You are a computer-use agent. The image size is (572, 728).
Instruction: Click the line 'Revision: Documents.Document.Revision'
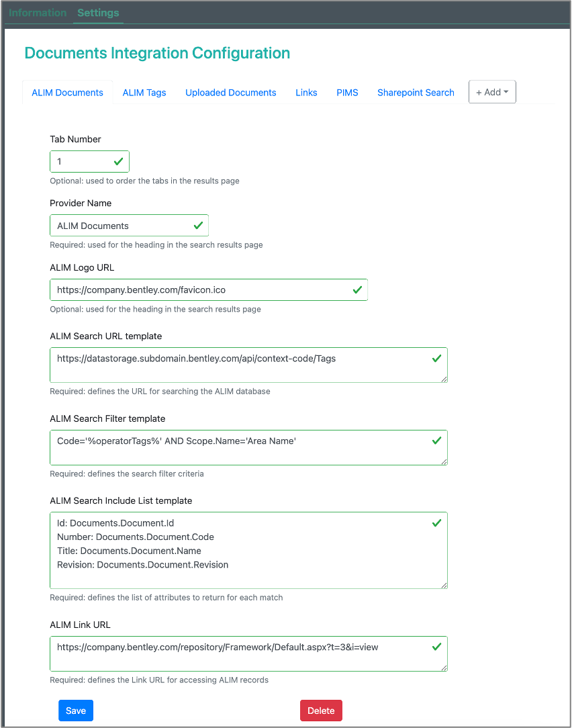[x=143, y=565]
